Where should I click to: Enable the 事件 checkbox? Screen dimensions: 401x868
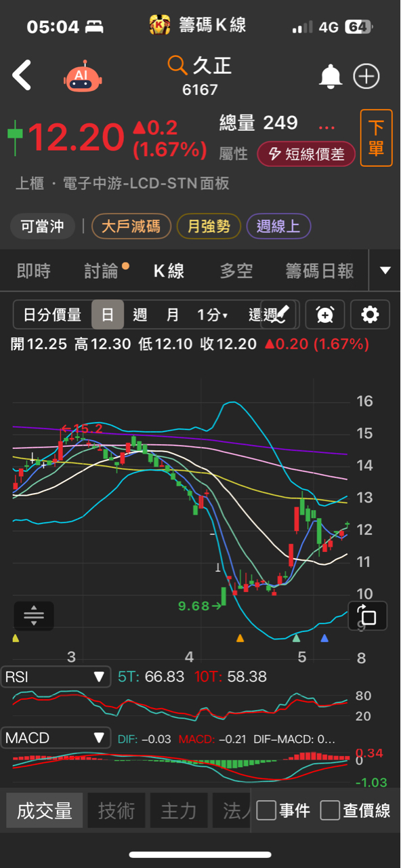pos(266,810)
